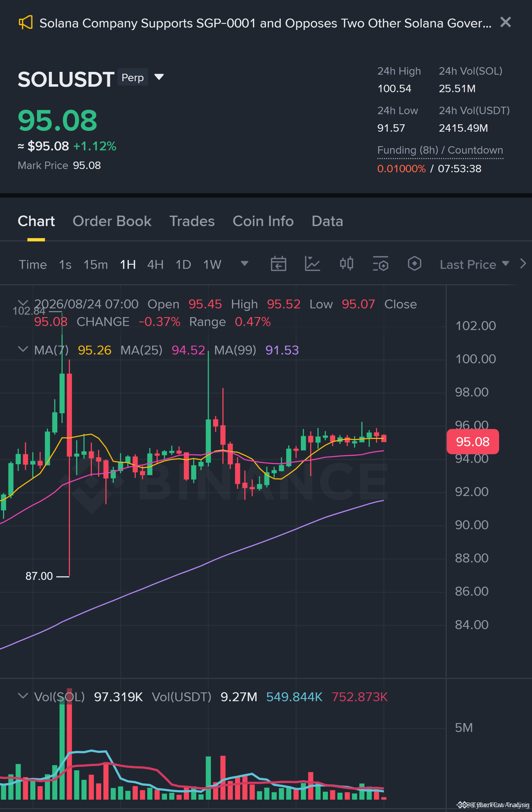
Task: Click the 24h Low value 91.57
Action: point(391,128)
